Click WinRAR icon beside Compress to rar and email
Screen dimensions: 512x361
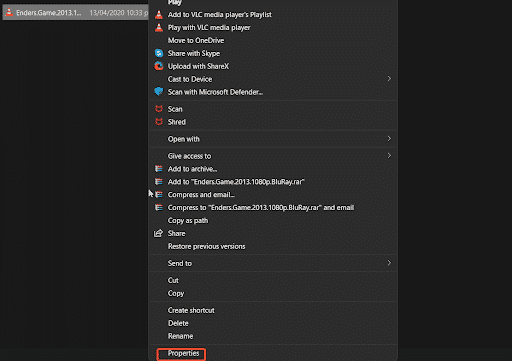(159, 208)
